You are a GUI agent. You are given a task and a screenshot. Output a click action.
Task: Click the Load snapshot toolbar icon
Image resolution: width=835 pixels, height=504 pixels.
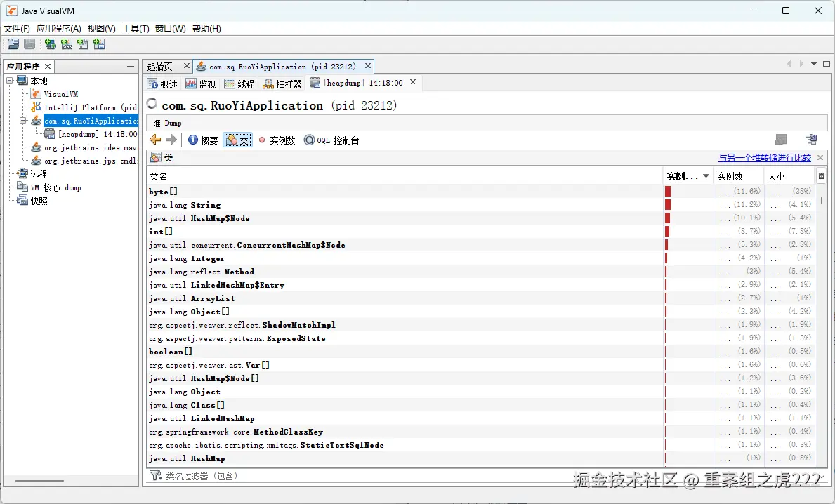(13, 44)
